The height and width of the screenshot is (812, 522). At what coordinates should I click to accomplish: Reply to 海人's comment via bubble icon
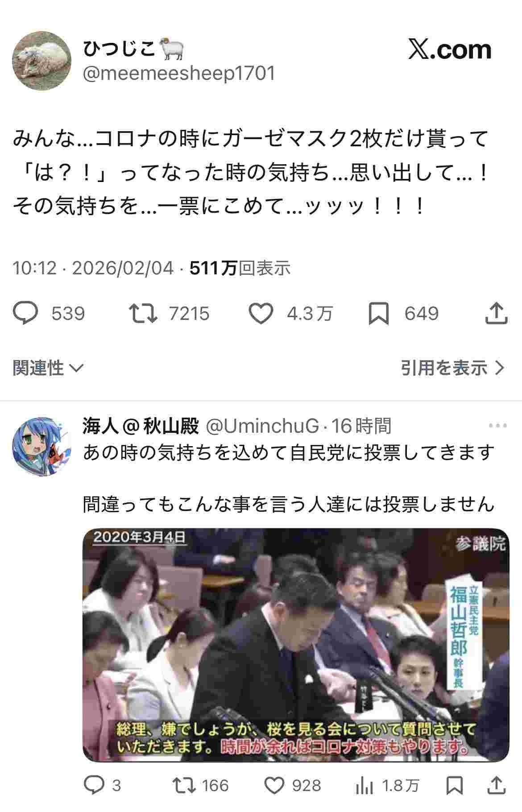click(94, 785)
